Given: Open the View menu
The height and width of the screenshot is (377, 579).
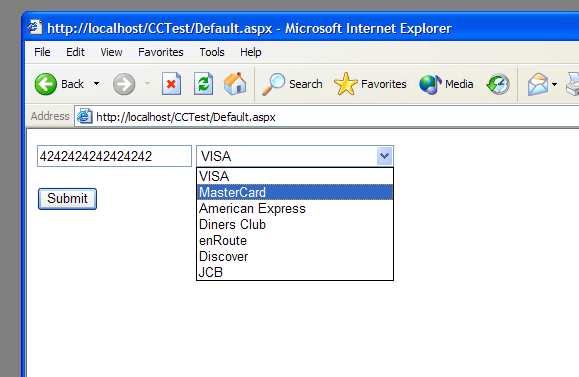Looking at the screenshot, I should click(x=111, y=52).
